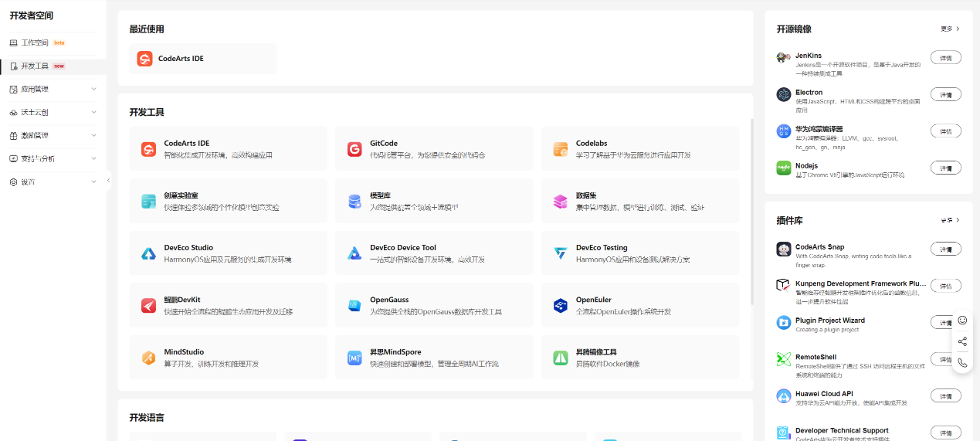Open the DevEco Testing icon

(x=561, y=253)
